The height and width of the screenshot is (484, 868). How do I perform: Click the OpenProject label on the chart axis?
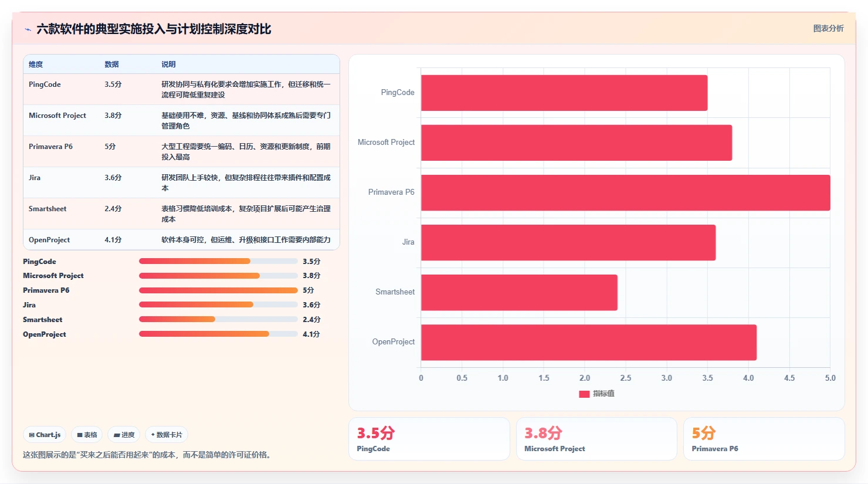pyautogui.click(x=393, y=342)
